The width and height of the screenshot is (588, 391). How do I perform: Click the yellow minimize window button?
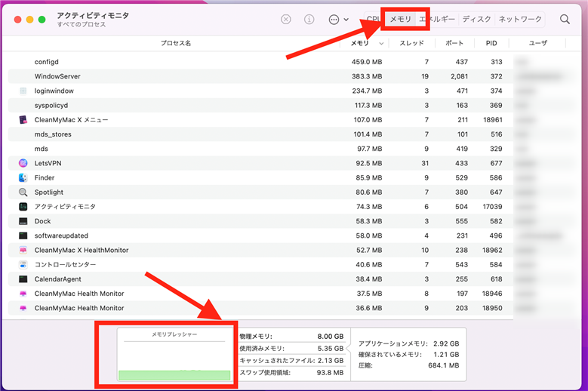[29, 20]
